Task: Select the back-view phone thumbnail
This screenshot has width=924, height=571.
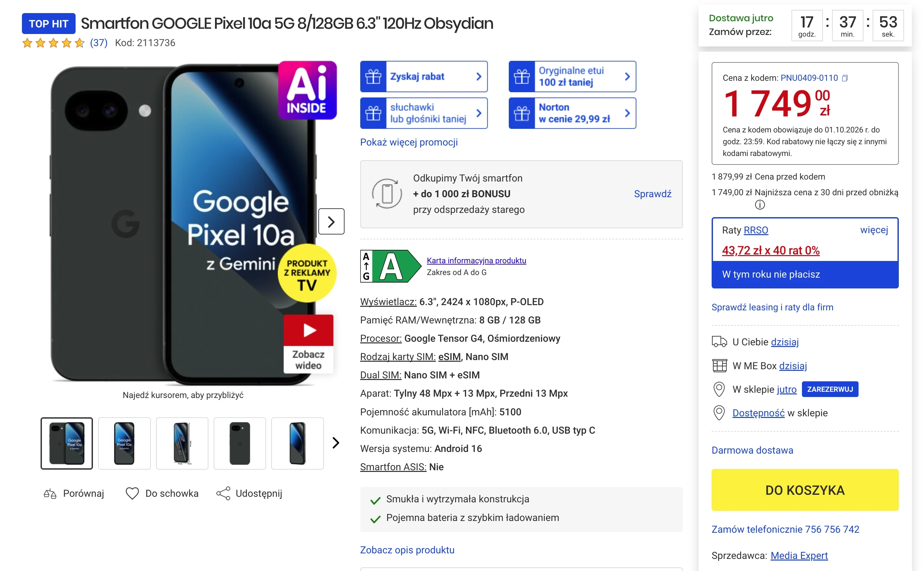Action: pos(240,443)
